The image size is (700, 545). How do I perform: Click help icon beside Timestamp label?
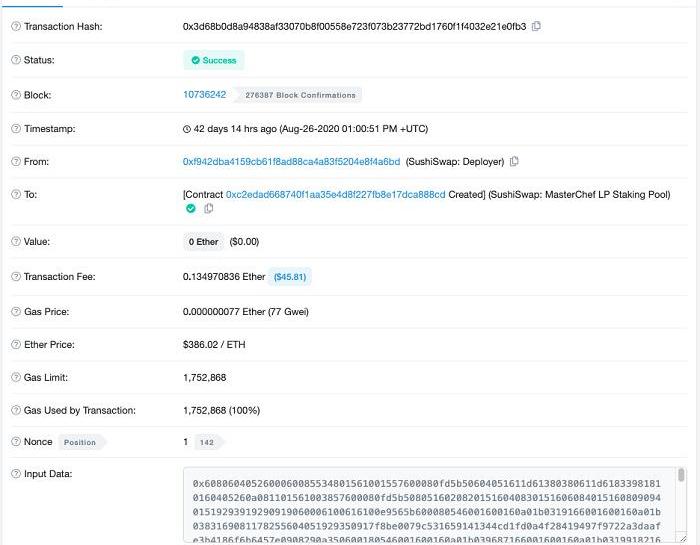click(15, 129)
